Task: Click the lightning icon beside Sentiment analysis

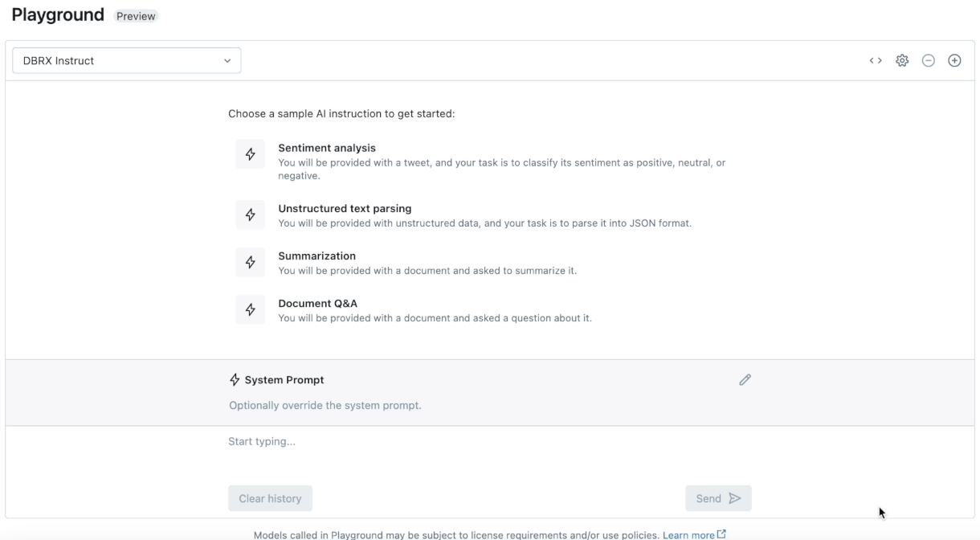Action: [250, 154]
